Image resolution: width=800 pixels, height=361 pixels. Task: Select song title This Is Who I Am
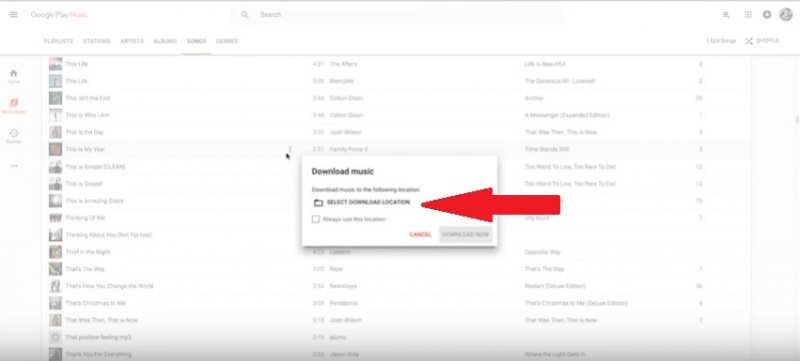click(x=87, y=115)
